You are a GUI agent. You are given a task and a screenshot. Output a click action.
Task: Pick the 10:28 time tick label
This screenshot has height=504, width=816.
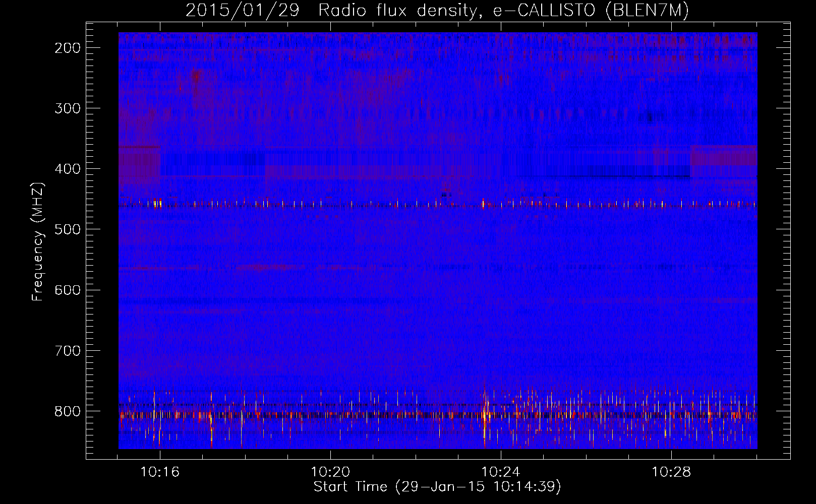(x=671, y=472)
